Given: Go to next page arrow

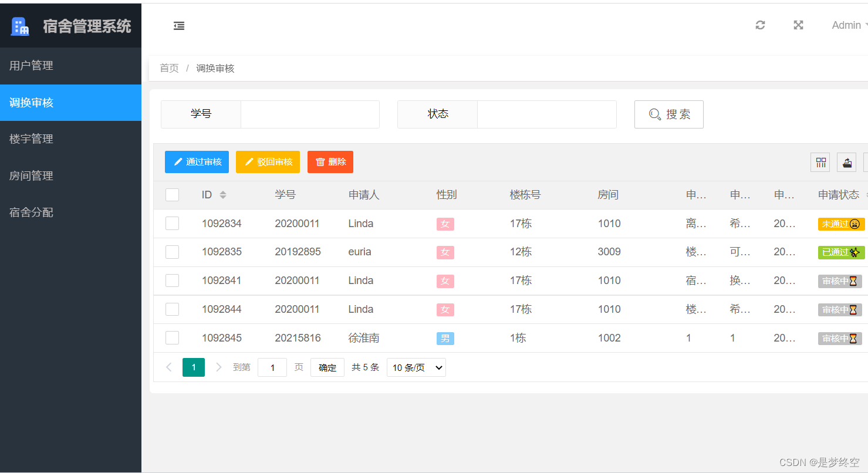Looking at the screenshot, I should click(219, 367).
